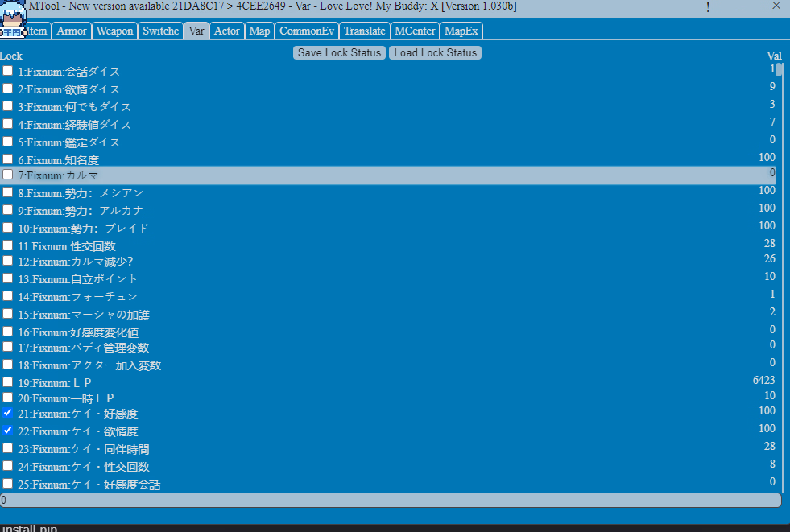Uncheck lock for variable 21 ケイ・好感度
The width and height of the screenshot is (790, 532).
click(x=7, y=413)
